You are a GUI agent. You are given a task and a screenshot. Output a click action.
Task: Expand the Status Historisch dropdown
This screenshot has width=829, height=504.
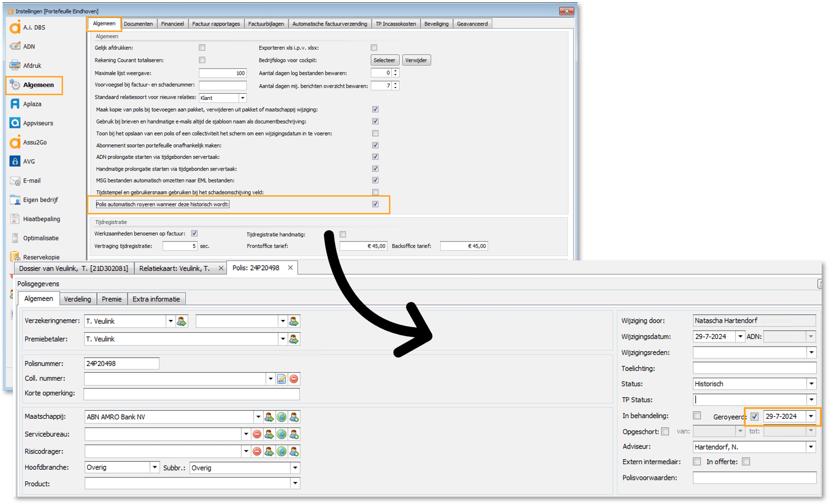pyautogui.click(x=811, y=384)
